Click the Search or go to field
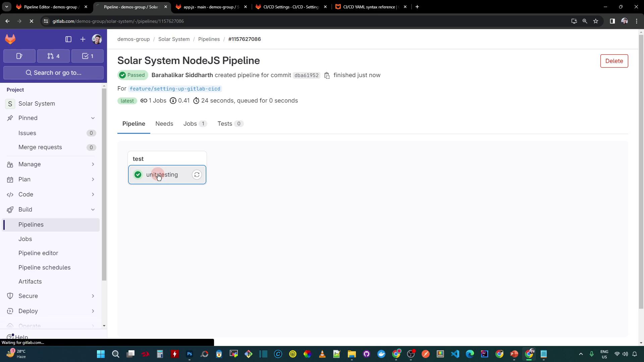The image size is (644, 362). pos(54,73)
